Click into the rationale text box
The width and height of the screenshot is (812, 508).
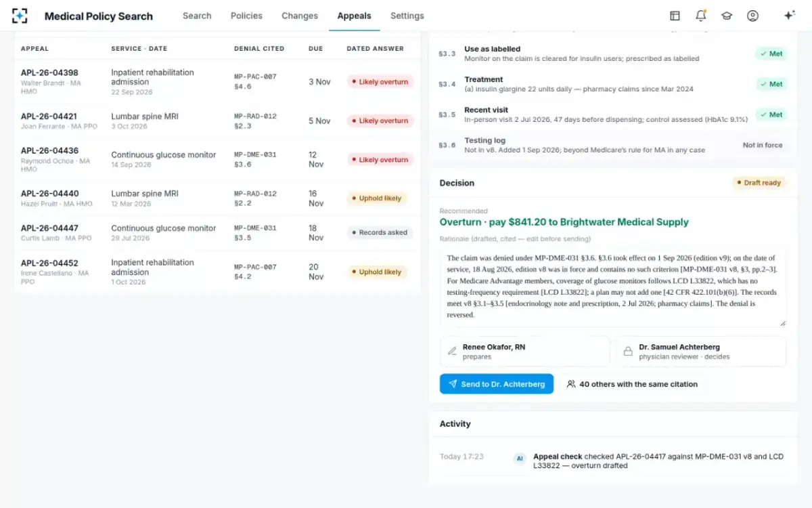[613, 287]
